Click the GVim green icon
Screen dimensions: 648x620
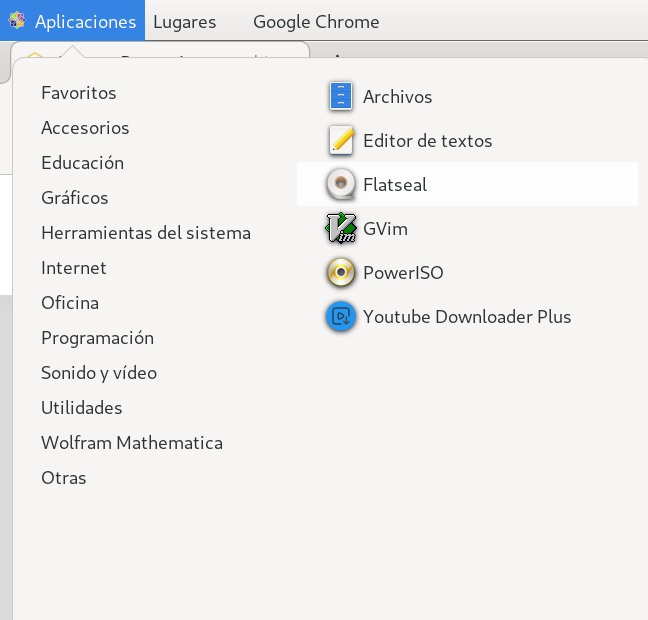[342, 229]
